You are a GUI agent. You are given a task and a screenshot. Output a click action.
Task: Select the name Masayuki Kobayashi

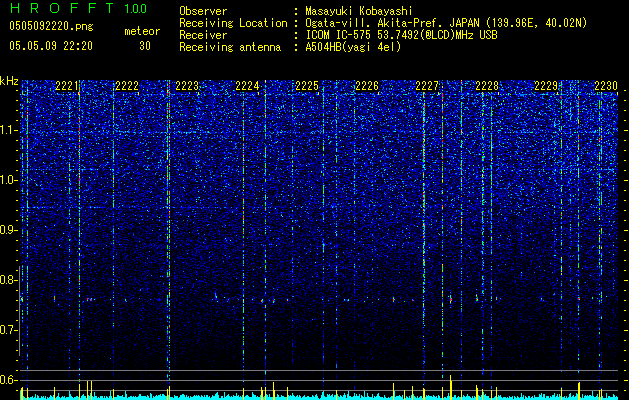tap(359, 12)
